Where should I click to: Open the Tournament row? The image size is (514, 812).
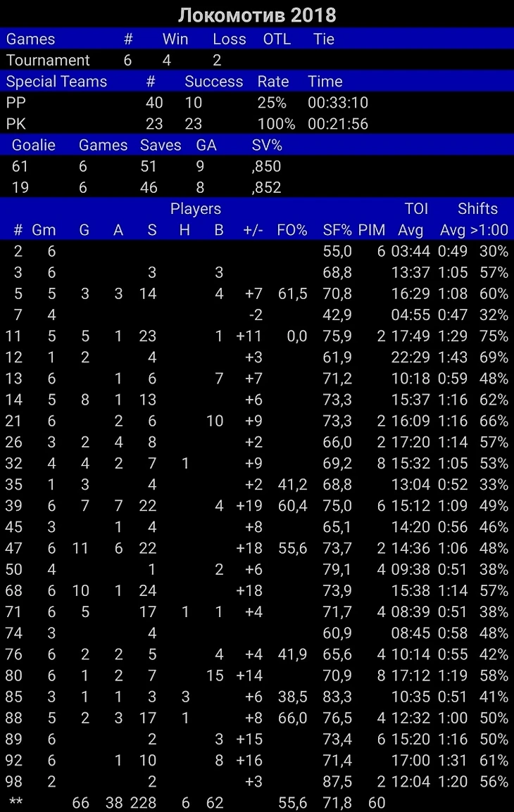(257, 60)
